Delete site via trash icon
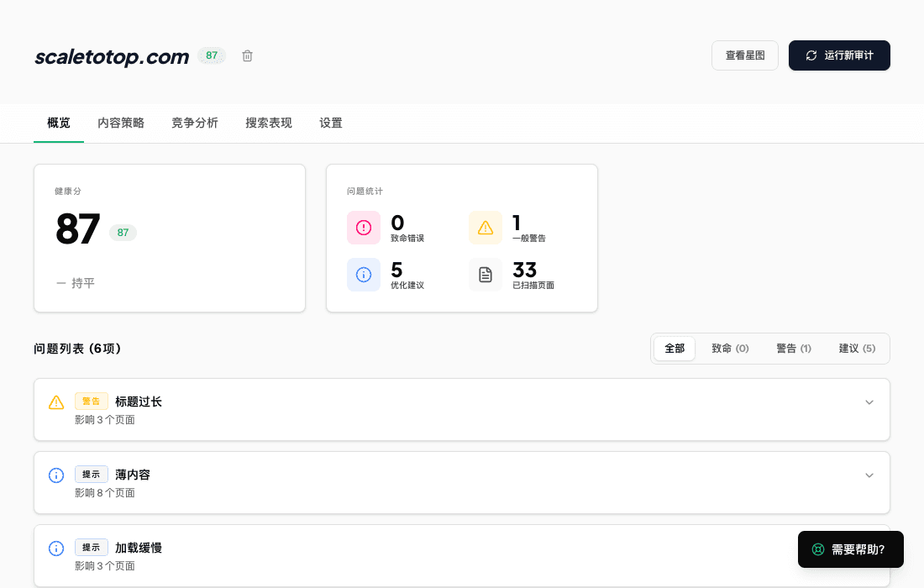The width and height of the screenshot is (924, 588). pos(248,56)
